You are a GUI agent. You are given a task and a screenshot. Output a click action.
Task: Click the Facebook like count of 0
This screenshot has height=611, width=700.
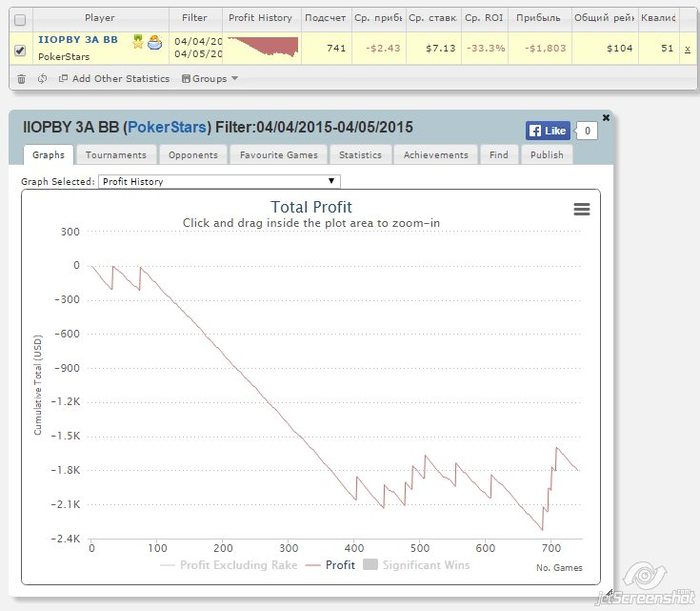587,131
